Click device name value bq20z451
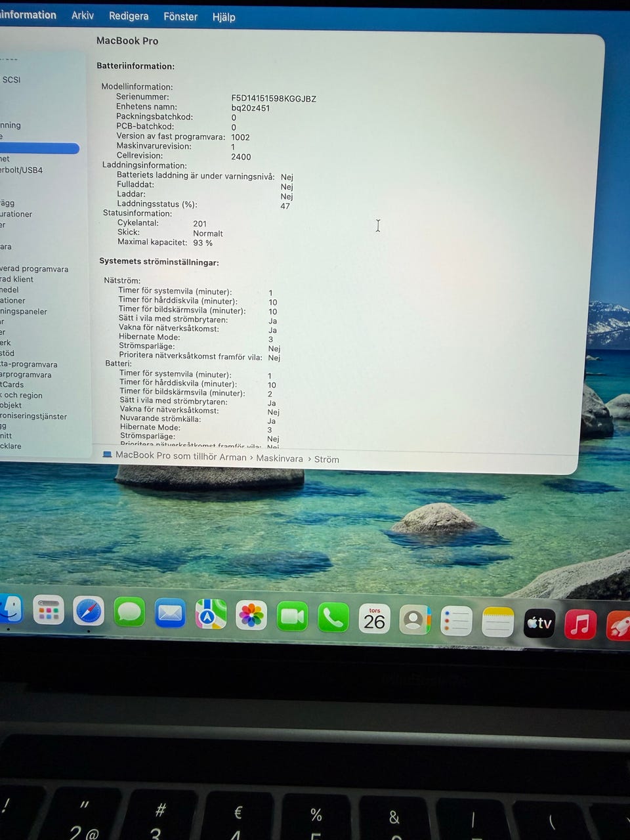630x840 pixels. 251,108
